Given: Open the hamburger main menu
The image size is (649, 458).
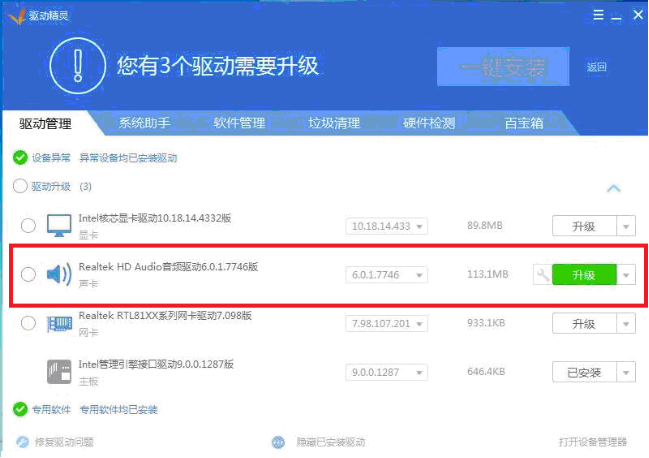Looking at the screenshot, I should coord(598,15).
